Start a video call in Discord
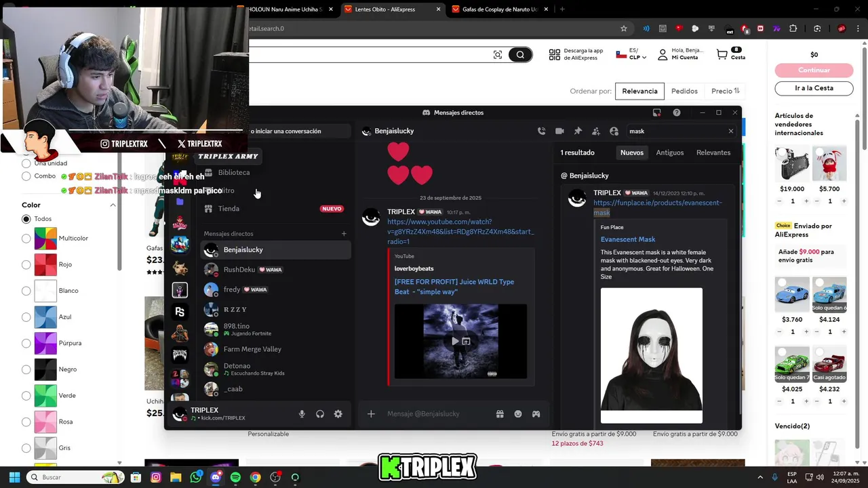The image size is (868, 488). point(559,131)
